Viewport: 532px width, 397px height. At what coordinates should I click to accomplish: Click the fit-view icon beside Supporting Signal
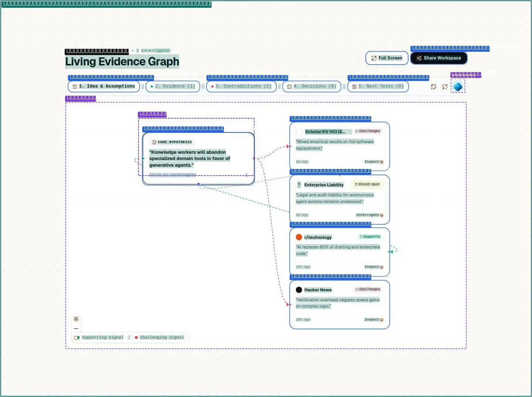click(x=75, y=338)
